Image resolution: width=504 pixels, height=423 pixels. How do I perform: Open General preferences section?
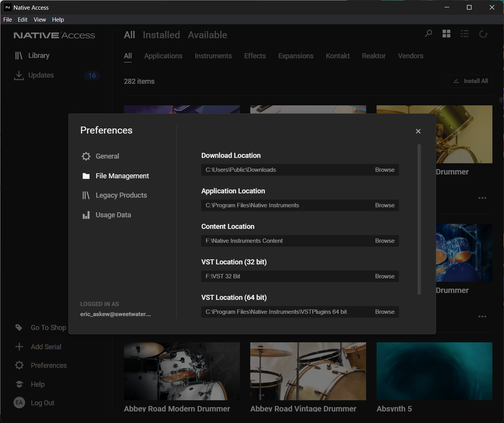107,156
